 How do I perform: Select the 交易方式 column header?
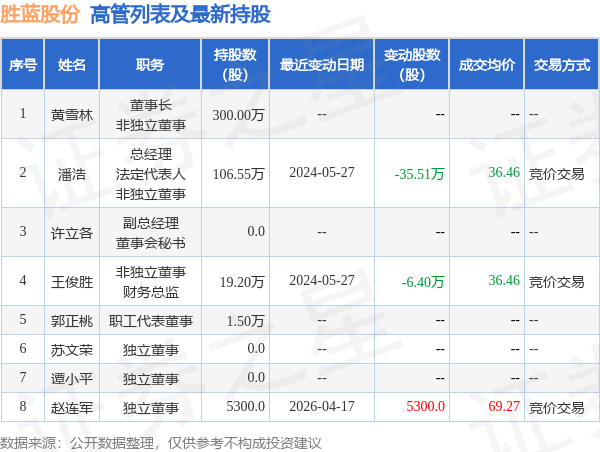tap(562, 65)
